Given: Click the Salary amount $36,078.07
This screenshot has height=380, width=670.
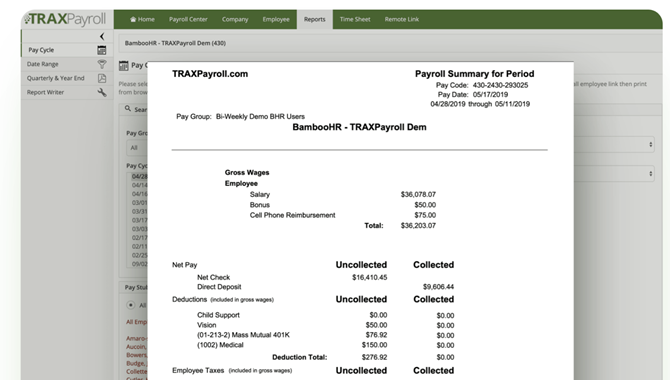Looking at the screenshot, I should pos(418,194).
